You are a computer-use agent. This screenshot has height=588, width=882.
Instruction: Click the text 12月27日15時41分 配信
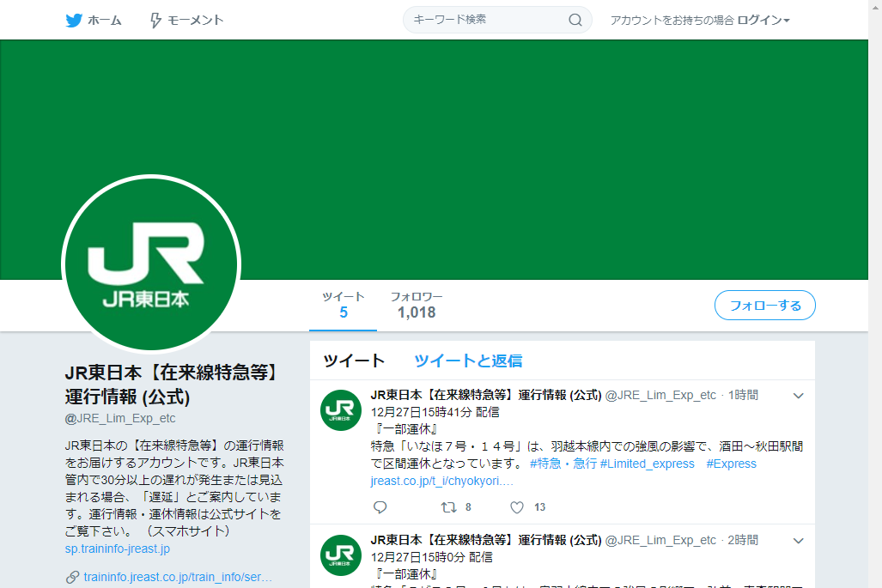[x=435, y=412]
